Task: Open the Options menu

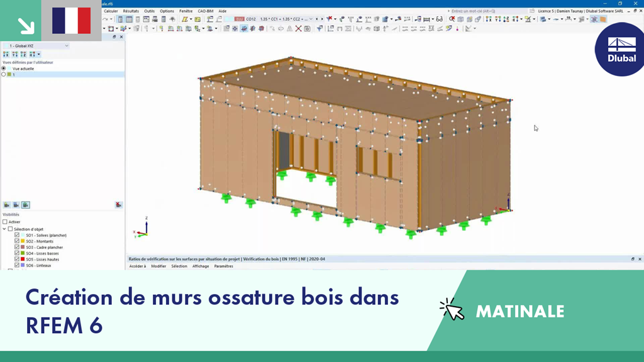Action: (x=167, y=11)
